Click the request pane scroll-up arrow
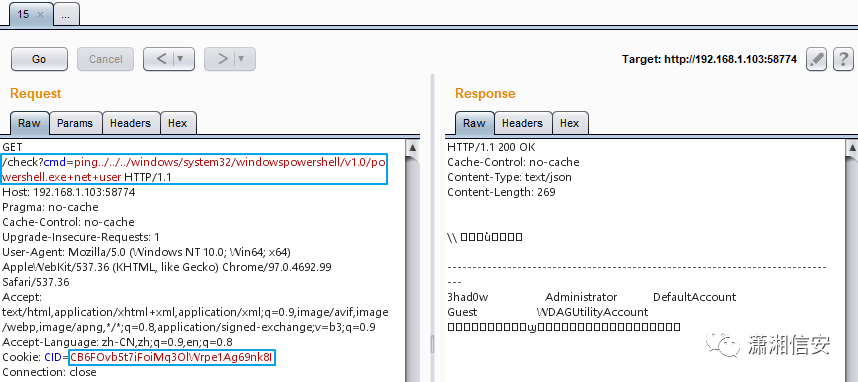Image resolution: width=858 pixels, height=382 pixels. (413, 148)
